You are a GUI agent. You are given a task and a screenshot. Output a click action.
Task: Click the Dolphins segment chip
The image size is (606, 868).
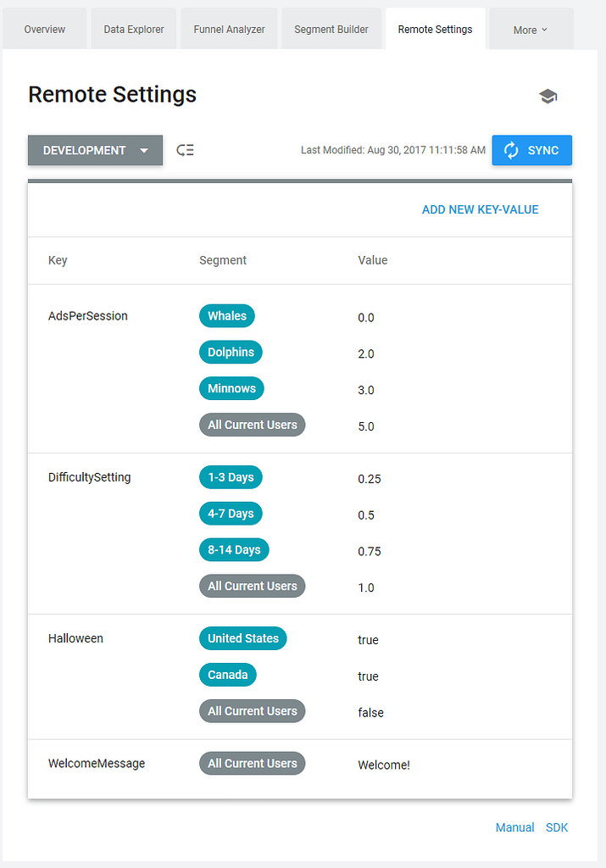[231, 352]
